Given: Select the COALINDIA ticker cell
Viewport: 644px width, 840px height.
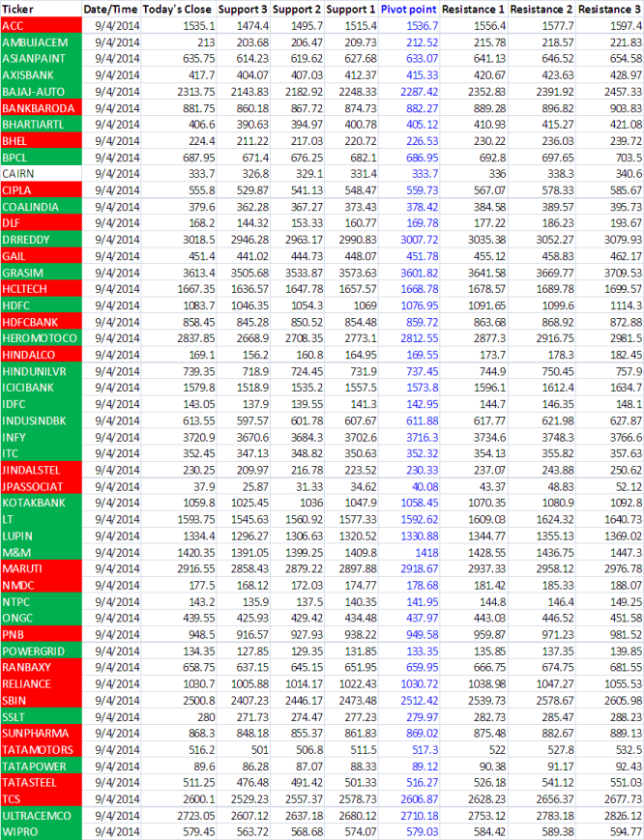Looking at the screenshot, I should (42, 207).
